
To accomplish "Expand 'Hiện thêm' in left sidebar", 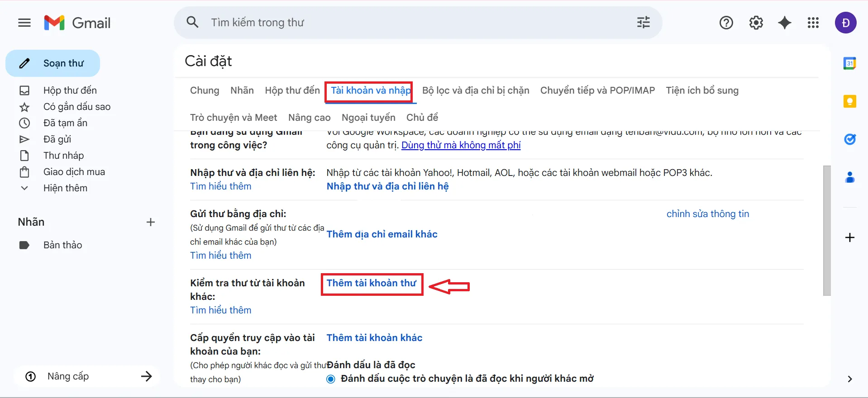I will 65,188.
